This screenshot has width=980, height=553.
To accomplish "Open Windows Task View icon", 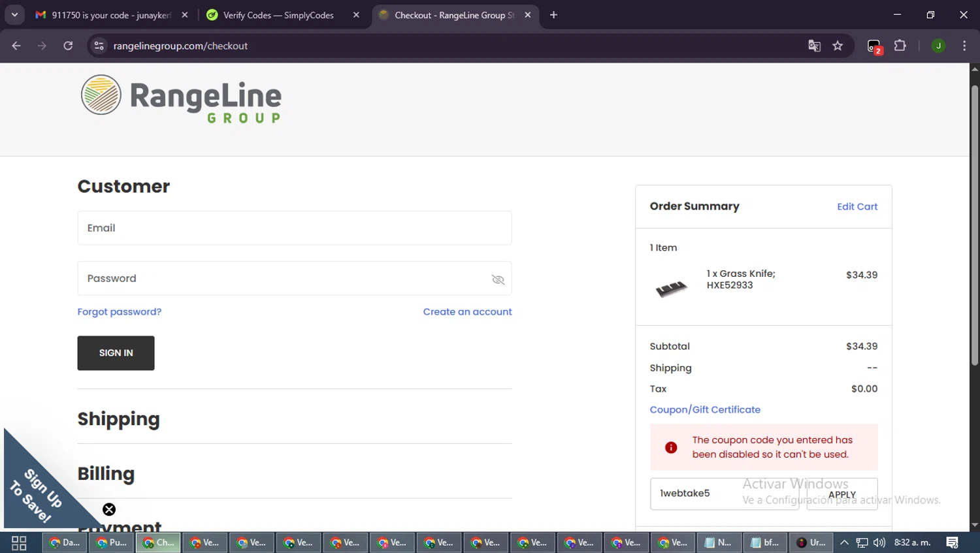I will 19,543.
